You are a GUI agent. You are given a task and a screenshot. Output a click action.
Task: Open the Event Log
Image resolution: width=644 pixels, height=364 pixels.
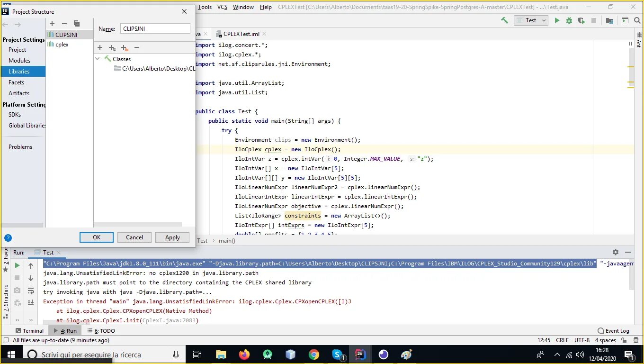(614, 331)
